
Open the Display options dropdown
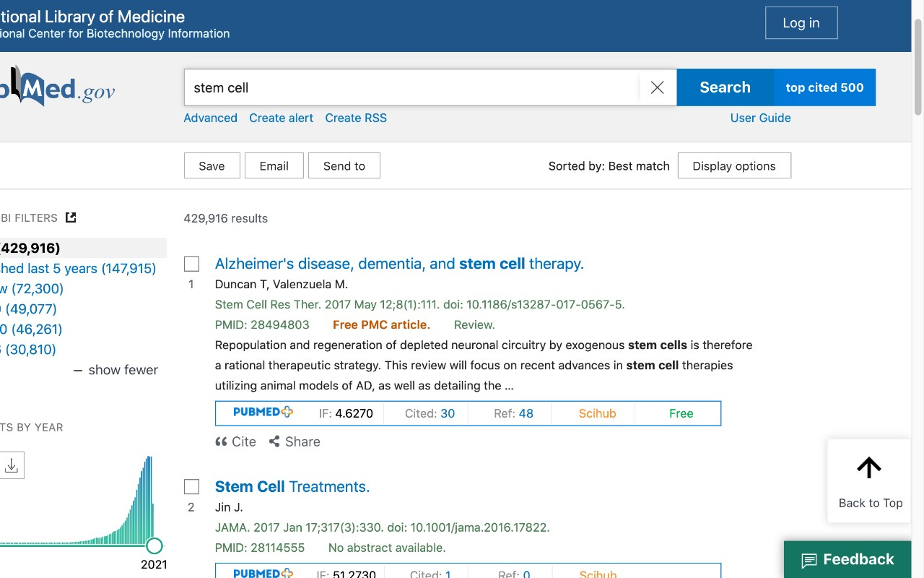click(734, 165)
